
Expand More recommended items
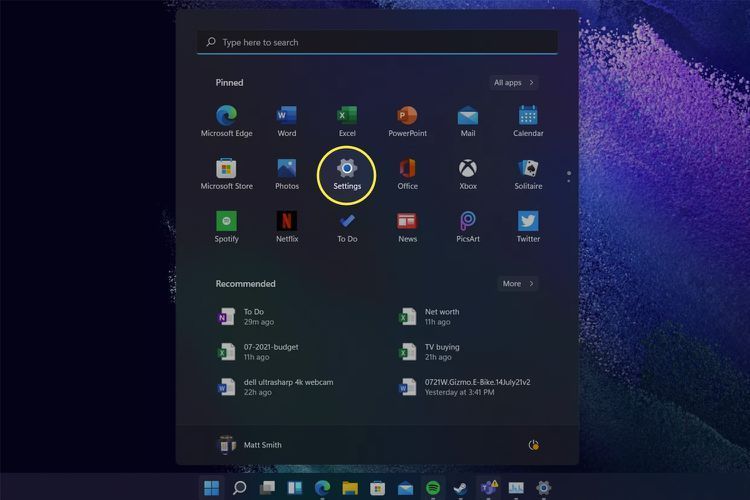click(518, 284)
